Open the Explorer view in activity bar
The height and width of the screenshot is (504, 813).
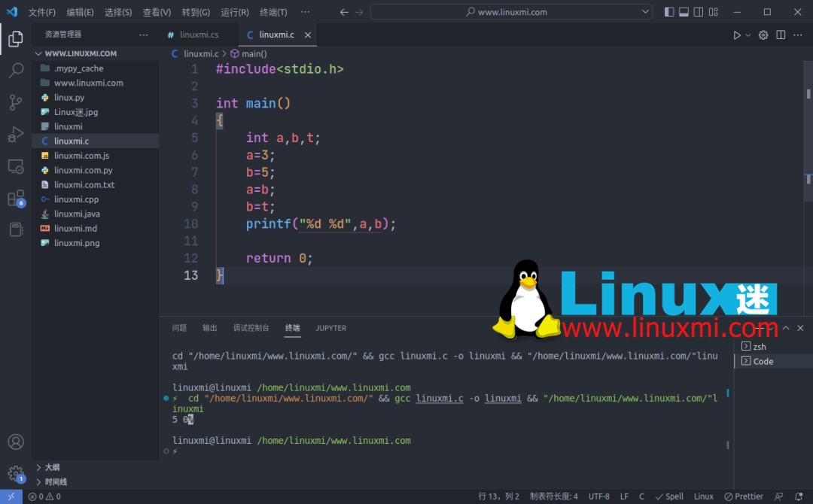[x=16, y=39]
